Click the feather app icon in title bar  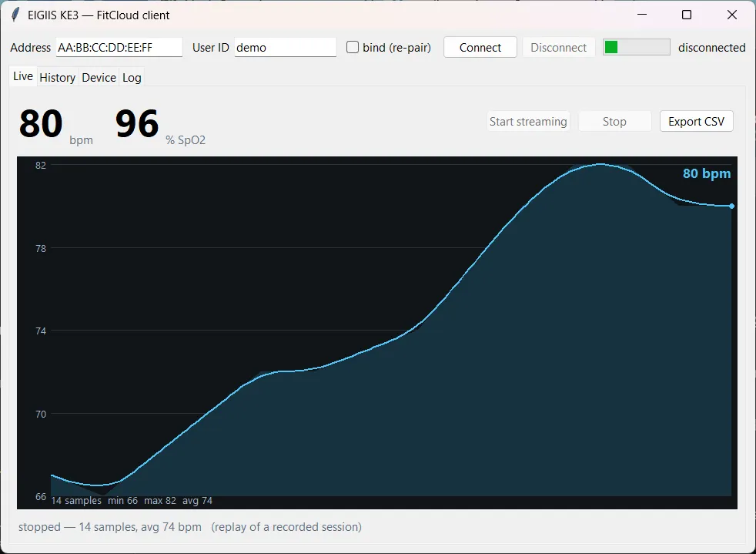pyautogui.click(x=16, y=15)
